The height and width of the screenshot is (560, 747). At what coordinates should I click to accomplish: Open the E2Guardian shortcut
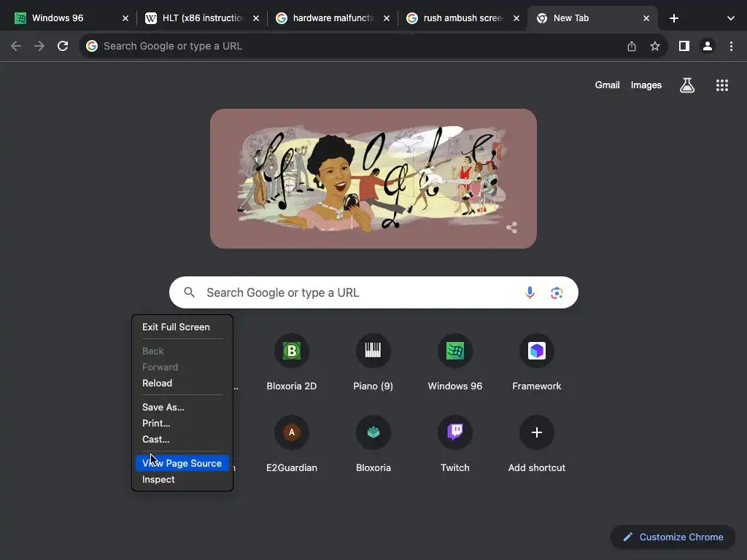click(x=292, y=444)
